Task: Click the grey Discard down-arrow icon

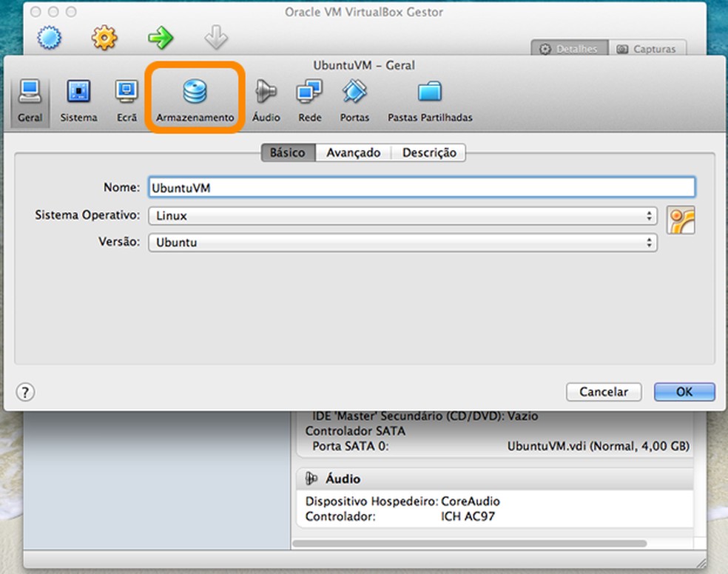Action: point(216,38)
